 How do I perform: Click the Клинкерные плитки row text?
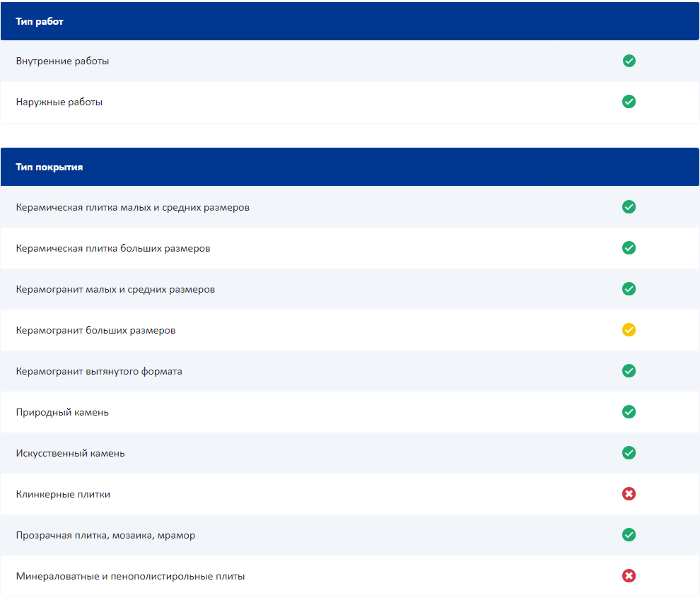63,495
